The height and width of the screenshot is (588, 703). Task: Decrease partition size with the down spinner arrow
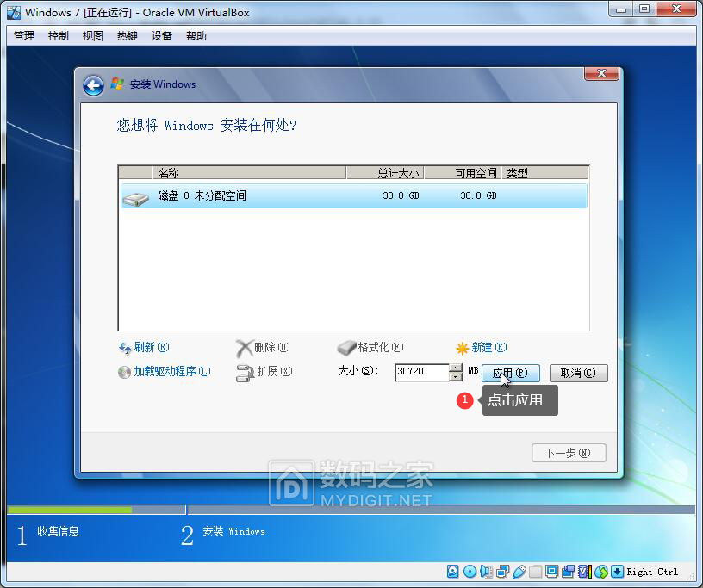point(456,377)
